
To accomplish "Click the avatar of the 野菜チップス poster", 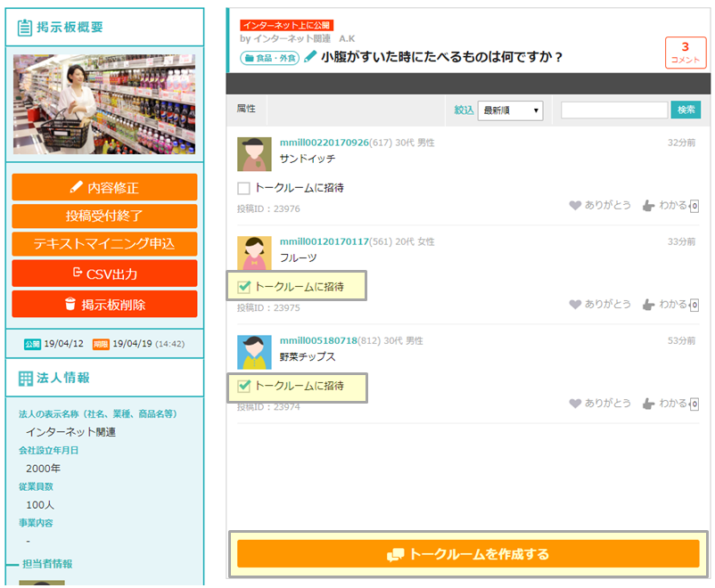I will coord(254,352).
